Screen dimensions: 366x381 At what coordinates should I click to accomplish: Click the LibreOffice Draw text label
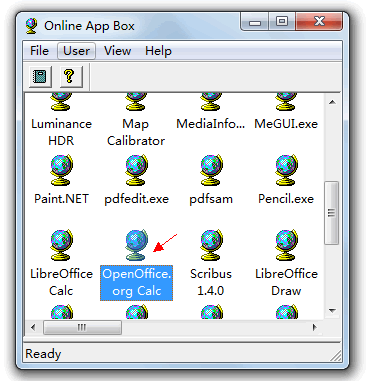pyautogui.click(x=286, y=282)
